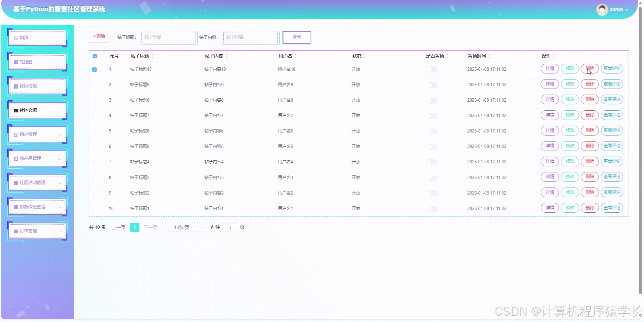Click 修改 for 帖子标题9

570,84
